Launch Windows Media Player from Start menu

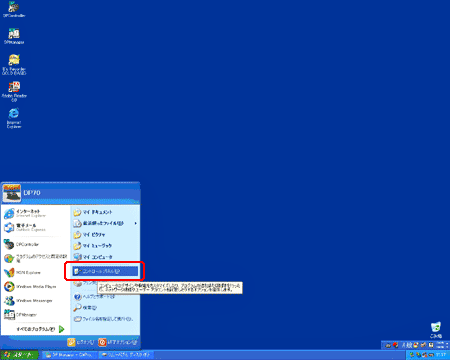[35, 287]
